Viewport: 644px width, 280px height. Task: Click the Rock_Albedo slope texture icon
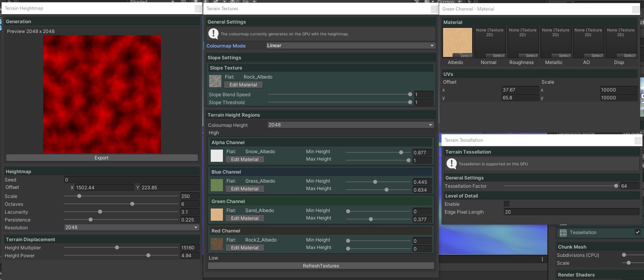[215, 81]
